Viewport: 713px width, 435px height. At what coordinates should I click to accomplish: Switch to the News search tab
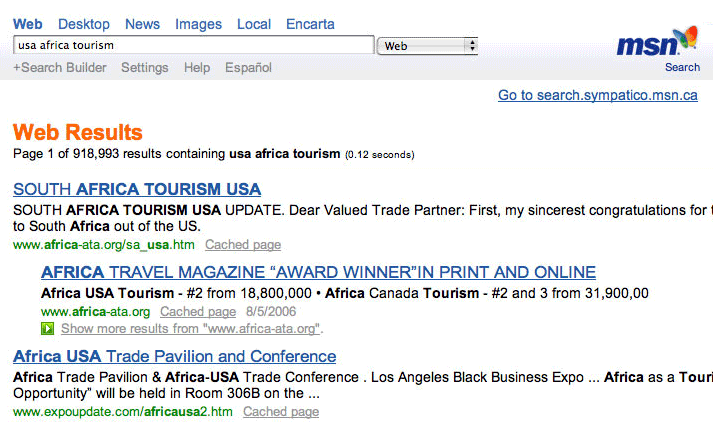click(x=142, y=24)
